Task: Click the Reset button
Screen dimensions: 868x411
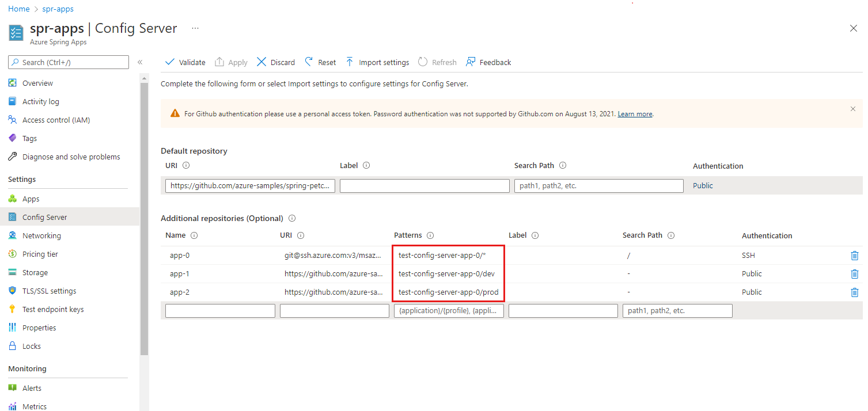Action: click(x=320, y=62)
